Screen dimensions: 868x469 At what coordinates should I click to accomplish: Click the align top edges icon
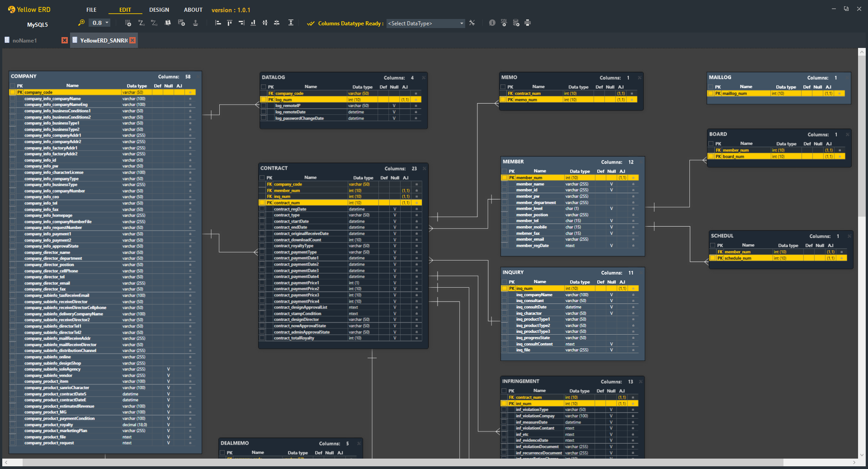[230, 23]
